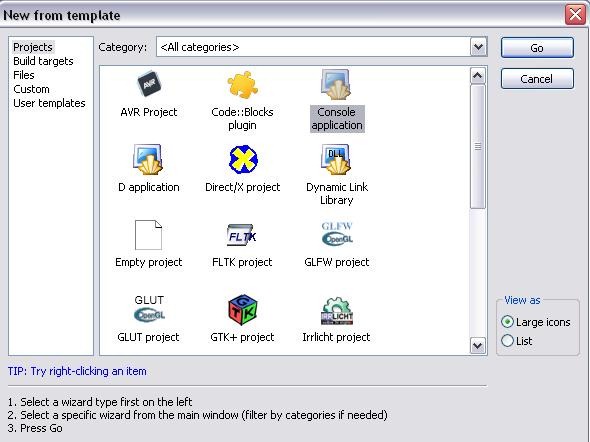Select Custom wizard type
The width and height of the screenshot is (590, 442).
31,89
